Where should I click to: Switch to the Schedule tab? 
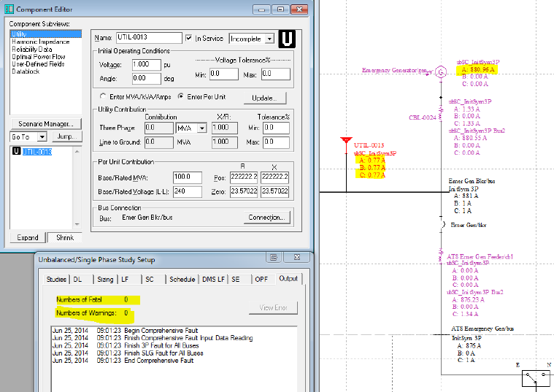[x=182, y=279]
